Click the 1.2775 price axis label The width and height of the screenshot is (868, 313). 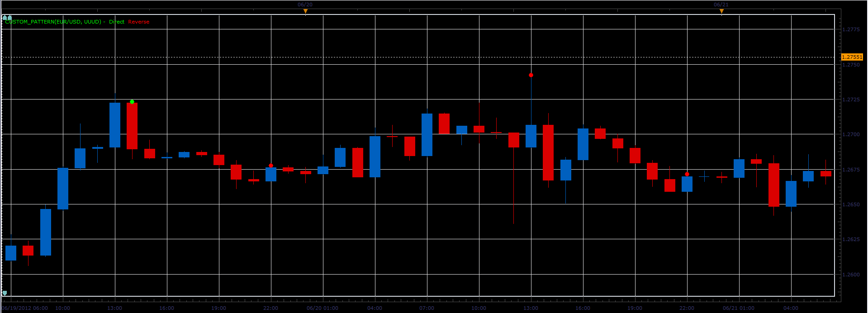(x=851, y=29)
